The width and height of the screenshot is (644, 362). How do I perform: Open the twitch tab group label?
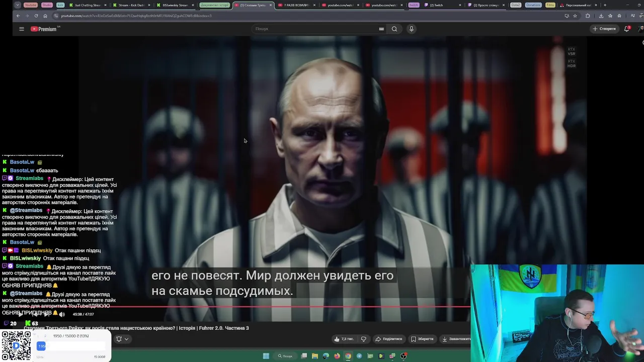(x=414, y=5)
